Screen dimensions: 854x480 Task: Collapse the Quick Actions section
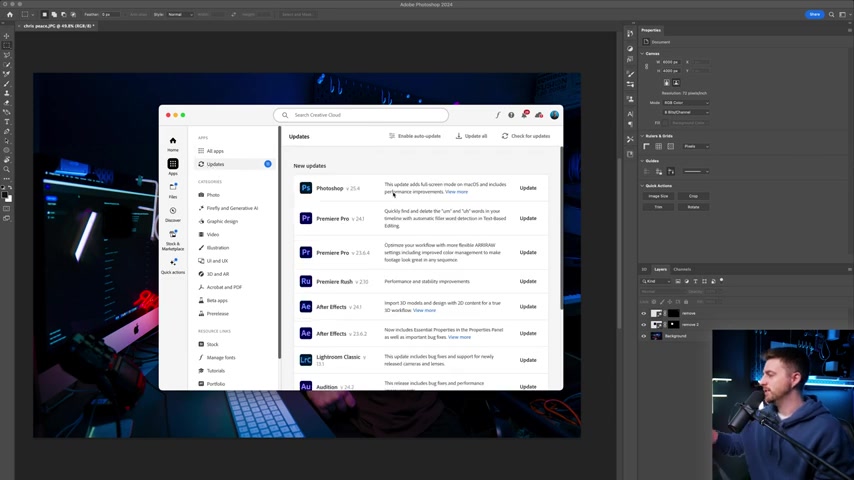tap(642, 186)
